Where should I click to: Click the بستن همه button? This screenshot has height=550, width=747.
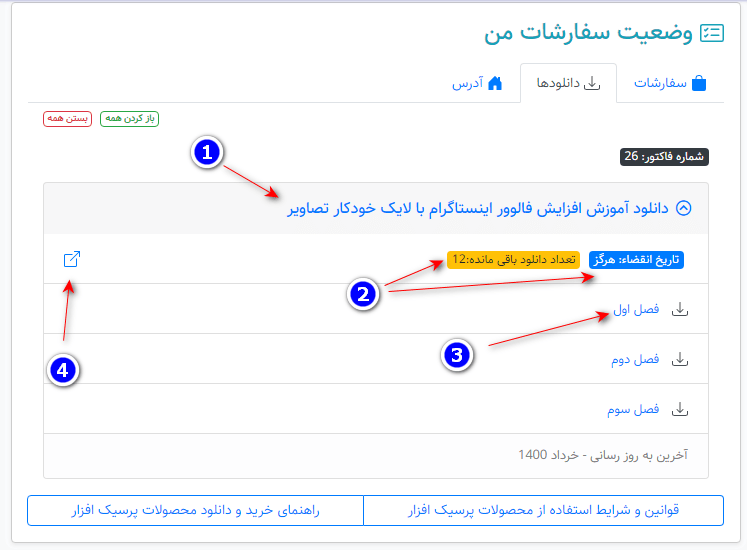[x=67, y=119]
